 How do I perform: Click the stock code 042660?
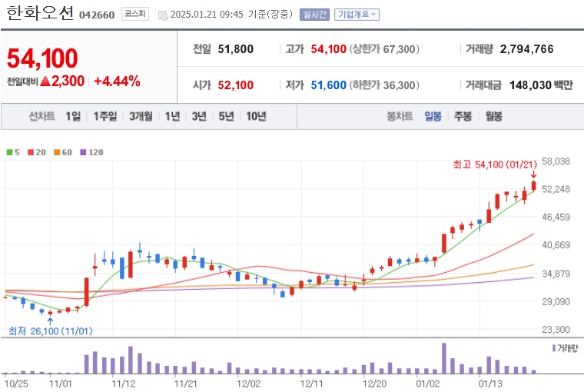click(97, 15)
